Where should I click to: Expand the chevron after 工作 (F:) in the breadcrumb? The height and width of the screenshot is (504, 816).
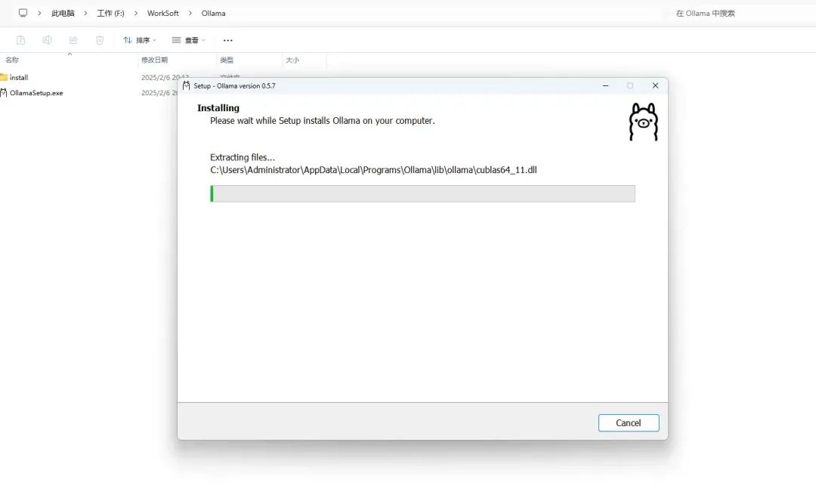click(x=136, y=13)
